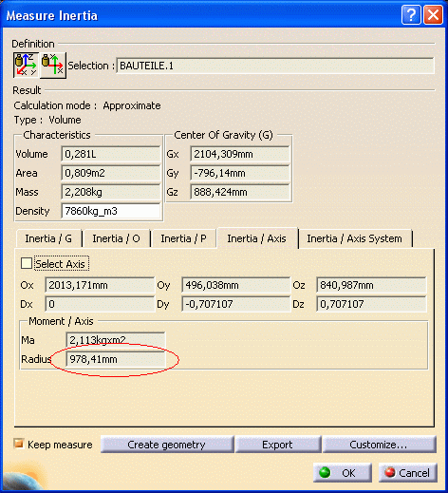
Task: Select the Measure Inertia 3D icon
Action: click(26, 66)
